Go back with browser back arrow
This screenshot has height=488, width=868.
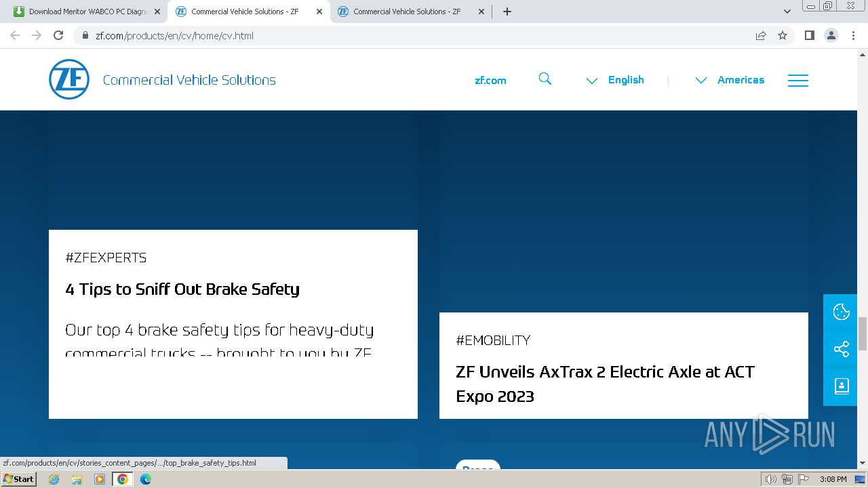tap(15, 35)
